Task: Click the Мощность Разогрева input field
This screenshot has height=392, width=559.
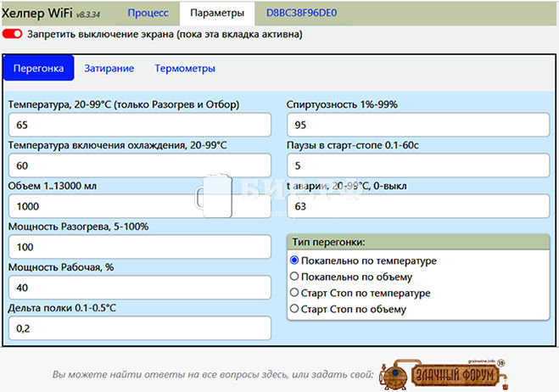Action: click(140, 247)
